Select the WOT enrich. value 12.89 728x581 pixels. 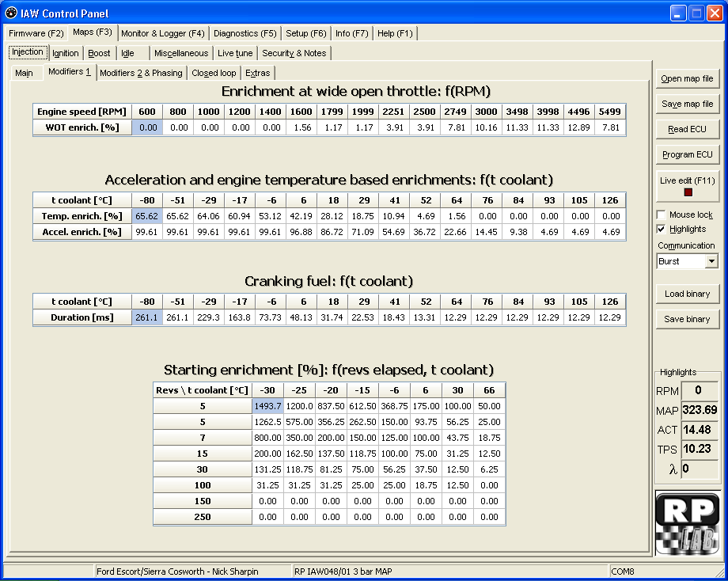click(579, 127)
